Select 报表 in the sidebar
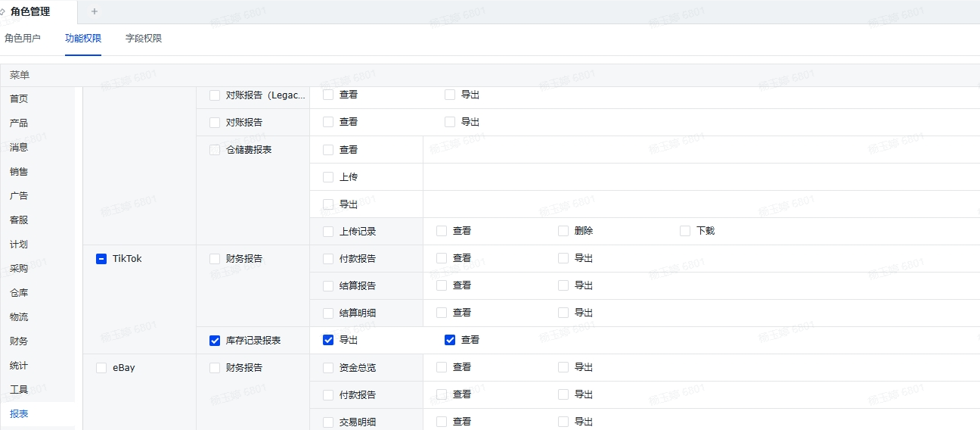 pyautogui.click(x=19, y=414)
